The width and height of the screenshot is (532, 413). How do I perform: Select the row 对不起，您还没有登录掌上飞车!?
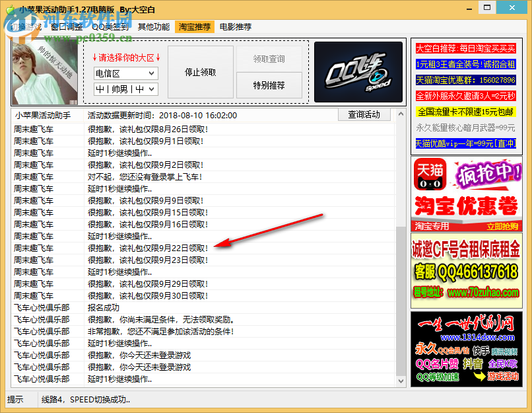(x=203, y=177)
